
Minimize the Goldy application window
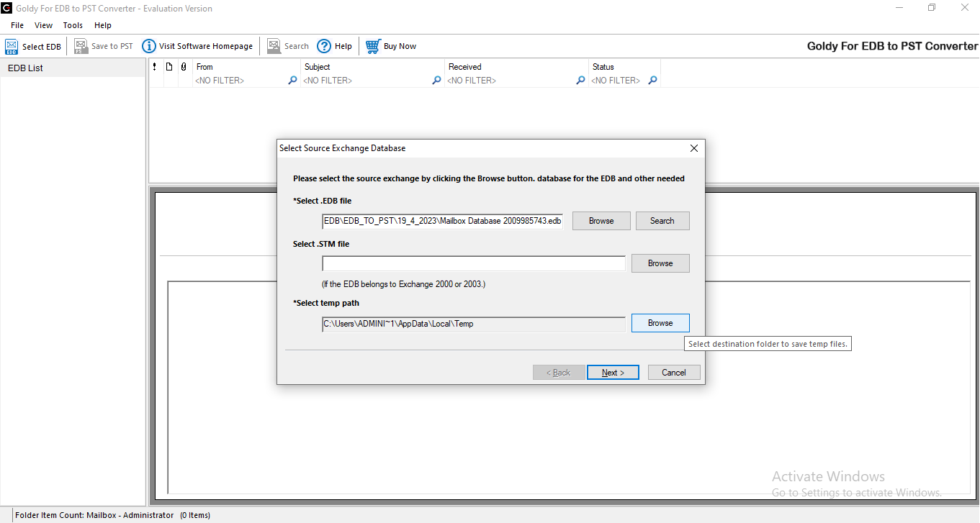(x=899, y=8)
